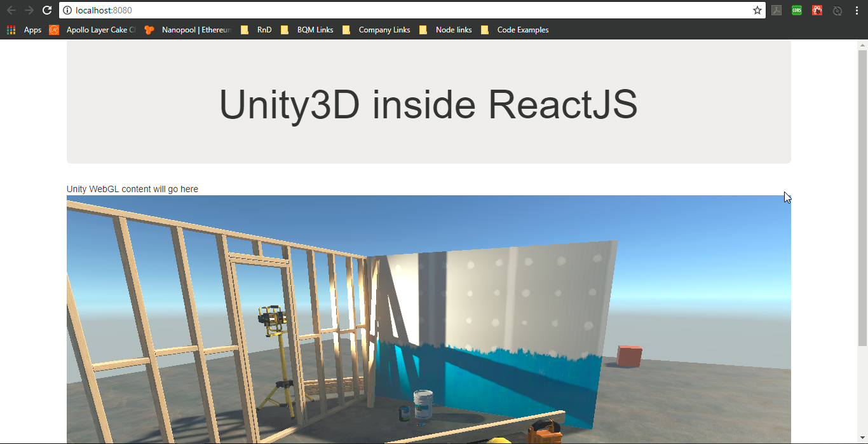Open the grey circular extension icon
The image size is (868, 444).
tap(837, 10)
